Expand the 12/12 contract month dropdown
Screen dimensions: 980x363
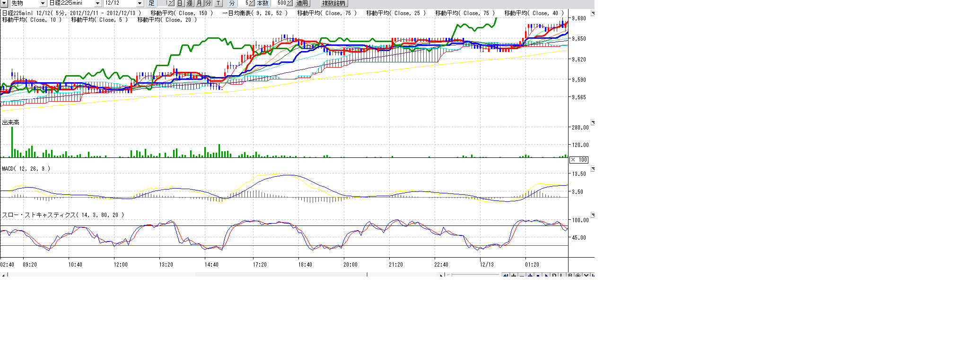(x=140, y=3)
